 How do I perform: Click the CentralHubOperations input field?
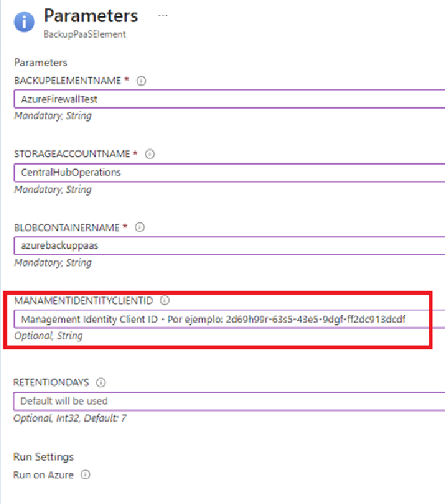tap(229, 173)
